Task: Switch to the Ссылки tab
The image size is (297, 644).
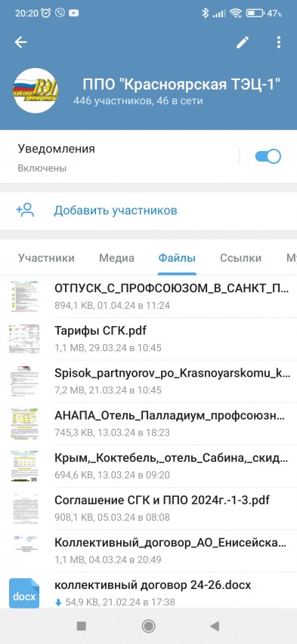Action: coord(240,258)
